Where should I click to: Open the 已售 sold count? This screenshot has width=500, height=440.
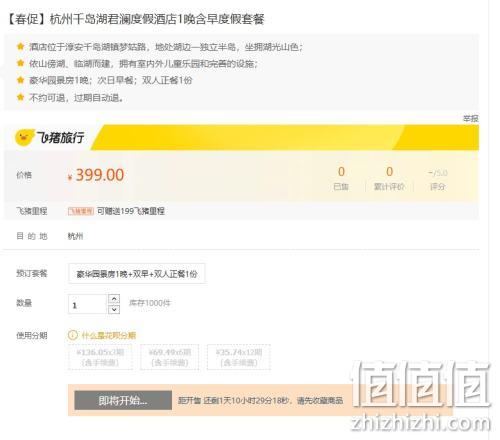(341, 178)
